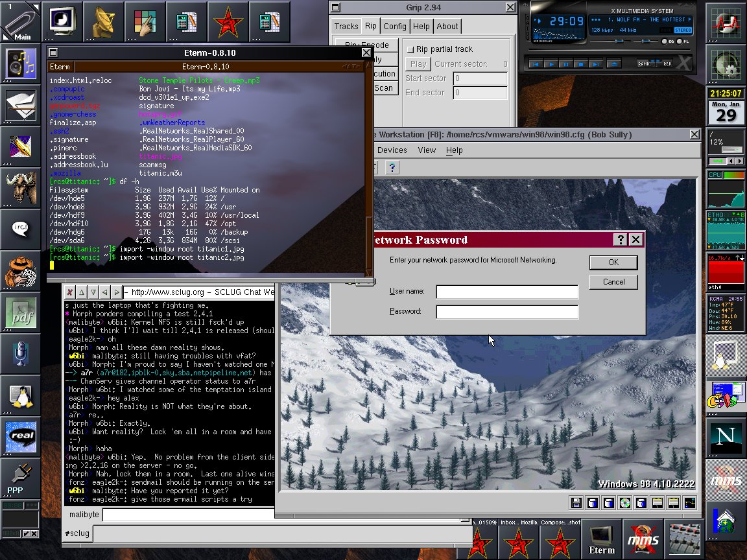Click the KCMA weather dock applet
The width and height of the screenshot is (747, 560).
point(726,313)
